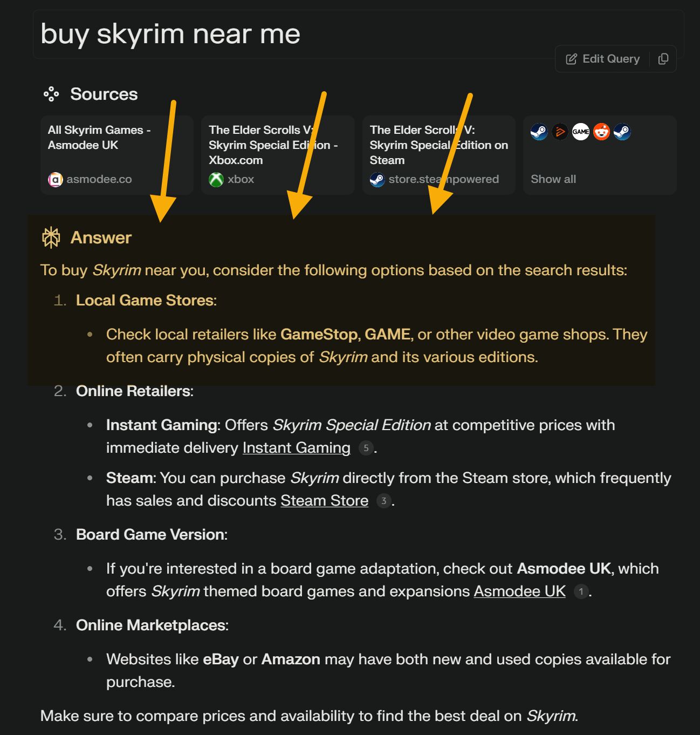The height and width of the screenshot is (735, 700).
Task: Follow the Steam Store link
Action: (324, 500)
